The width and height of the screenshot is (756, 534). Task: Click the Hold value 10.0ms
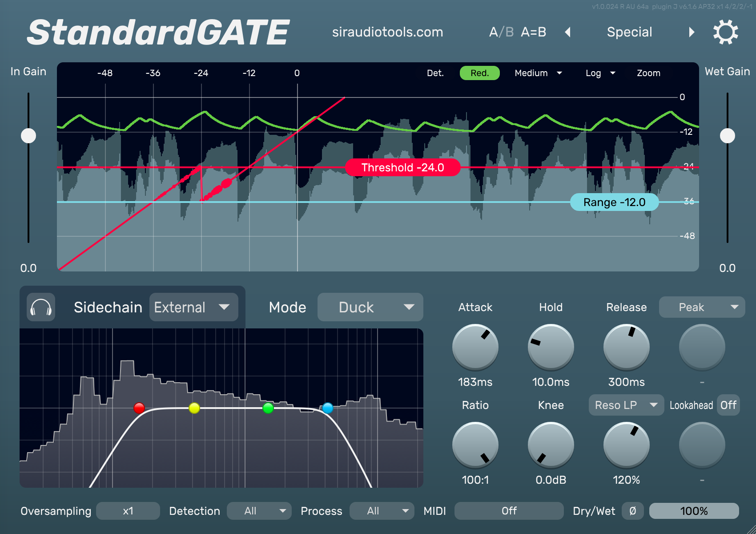[x=551, y=382]
